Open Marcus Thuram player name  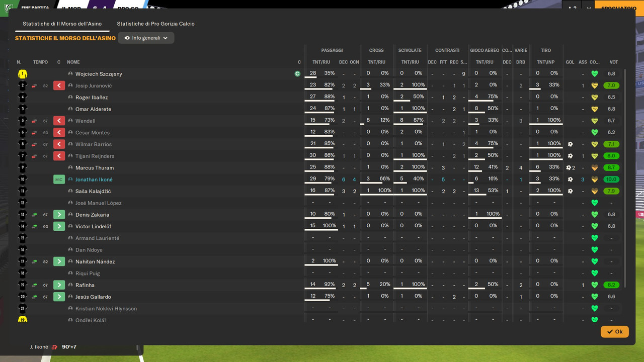pos(95,168)
